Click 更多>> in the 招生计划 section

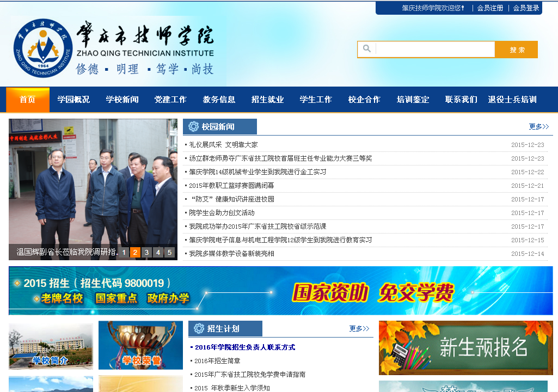point(359,328)
